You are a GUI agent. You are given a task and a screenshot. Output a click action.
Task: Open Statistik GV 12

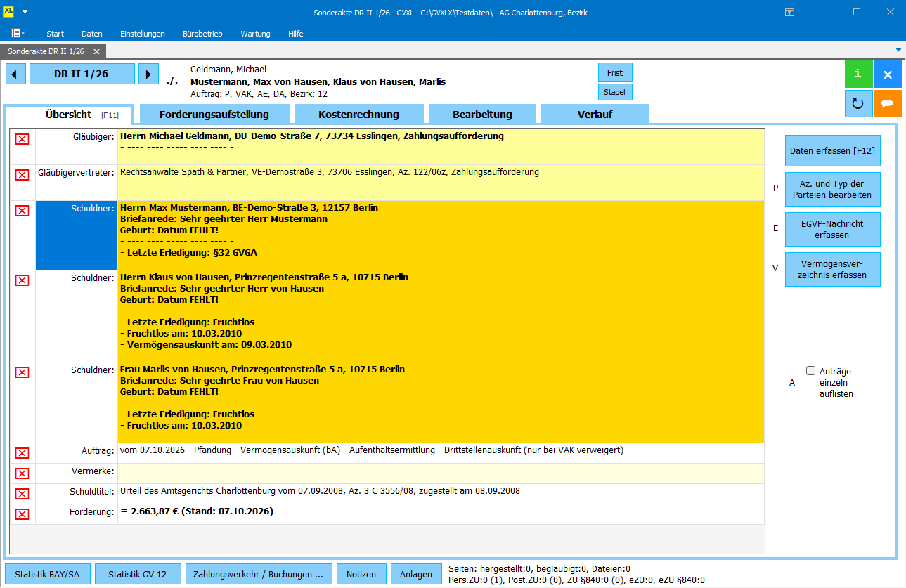(x=138, y=574)
